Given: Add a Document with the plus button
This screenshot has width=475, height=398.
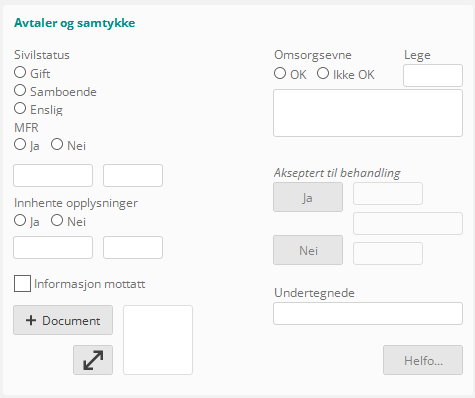Looking at the screenshot, I should tap(63, 320).
